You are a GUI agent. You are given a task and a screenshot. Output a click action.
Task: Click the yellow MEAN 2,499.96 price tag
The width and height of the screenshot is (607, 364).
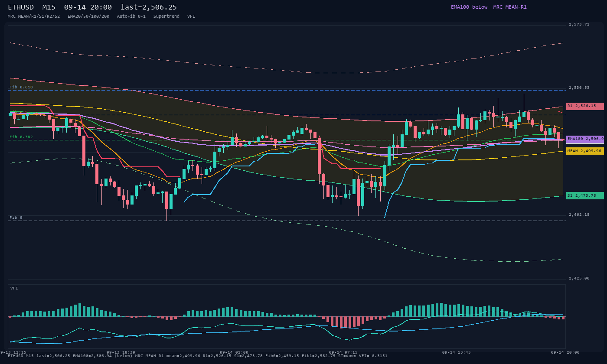click(x=585, y=151)
